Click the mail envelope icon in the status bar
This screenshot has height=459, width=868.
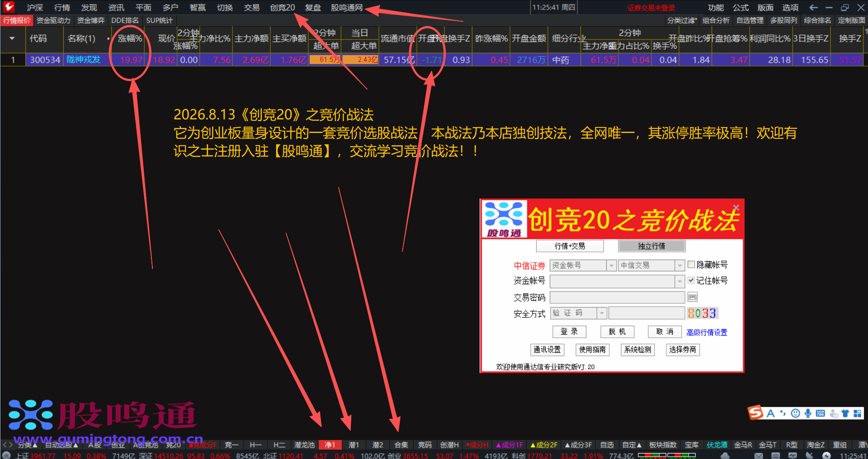pyautogui.click(x=759, y=455)
